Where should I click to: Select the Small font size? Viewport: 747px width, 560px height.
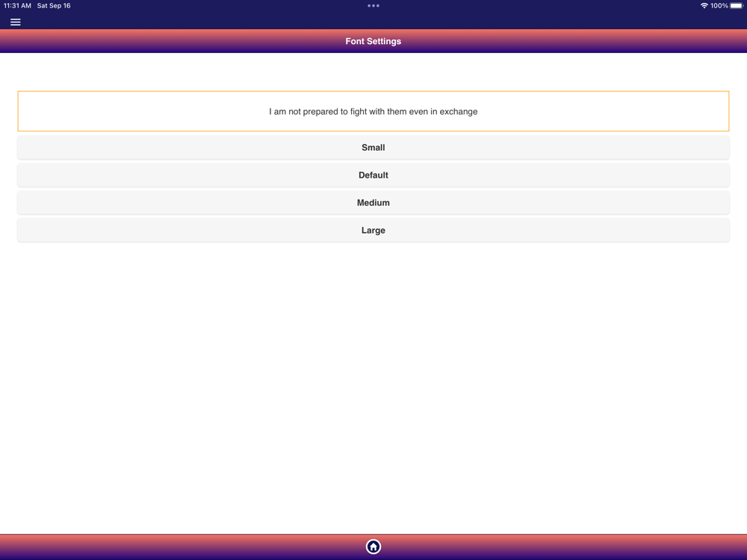(x=373, y=148)
